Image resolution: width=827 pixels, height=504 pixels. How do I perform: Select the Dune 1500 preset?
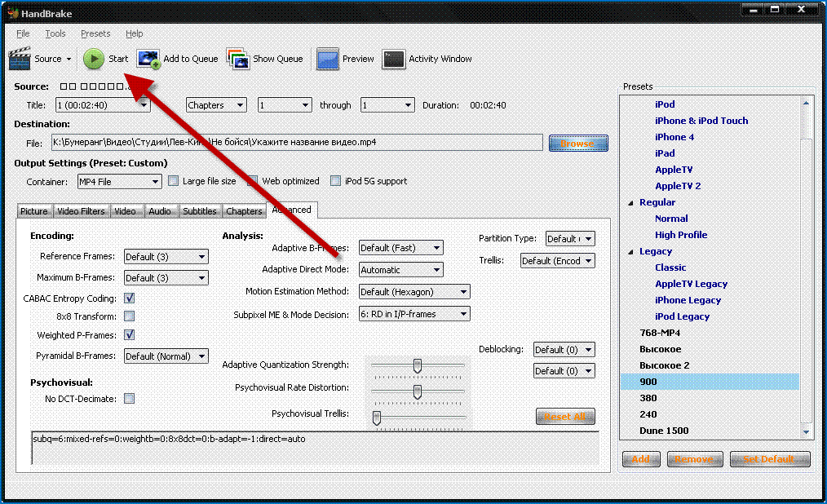coord(664,431)
